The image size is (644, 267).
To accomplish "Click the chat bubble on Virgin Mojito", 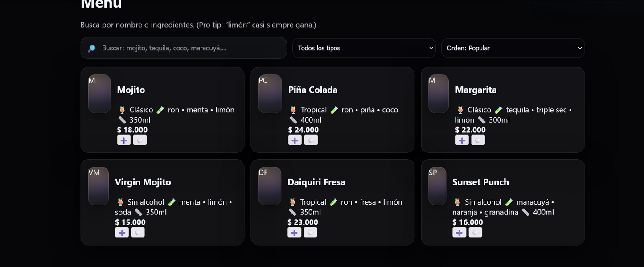I will click(x=138, y=232).
